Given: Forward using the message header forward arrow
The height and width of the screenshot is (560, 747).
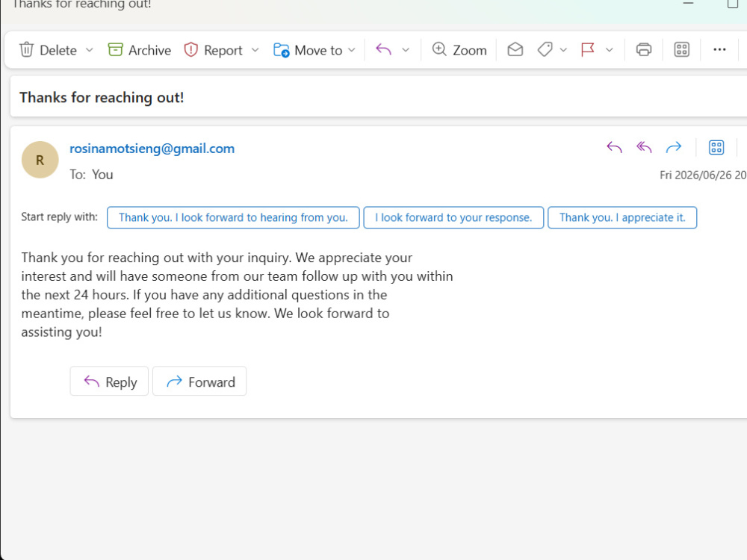Looking at the screenshot, I should (674, 148).
